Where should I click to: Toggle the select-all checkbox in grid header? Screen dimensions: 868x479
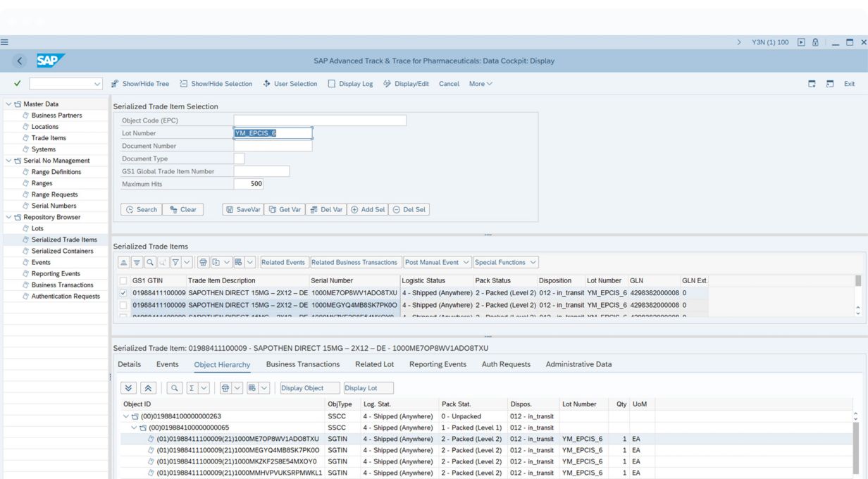pos(123,281)
